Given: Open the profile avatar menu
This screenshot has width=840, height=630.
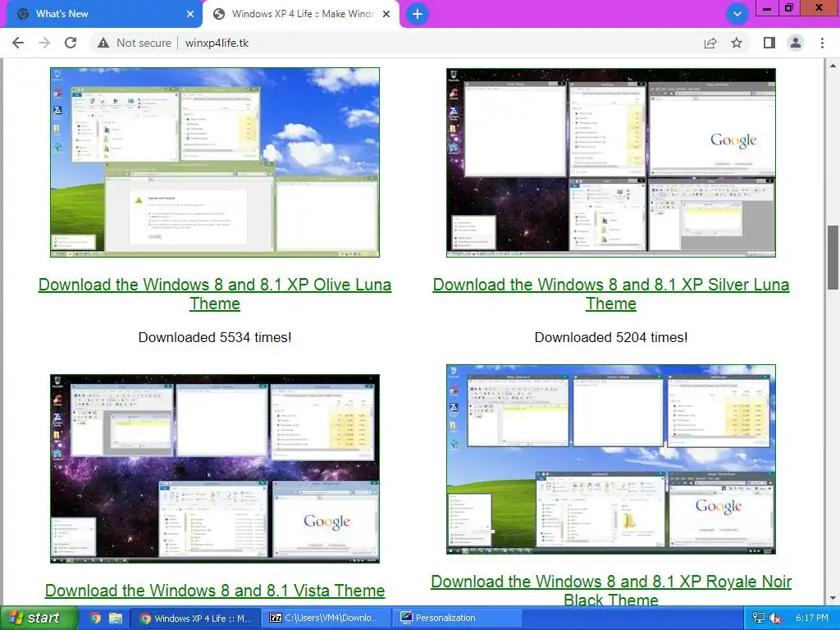Looking at the screenshot, I should (796, 43).
